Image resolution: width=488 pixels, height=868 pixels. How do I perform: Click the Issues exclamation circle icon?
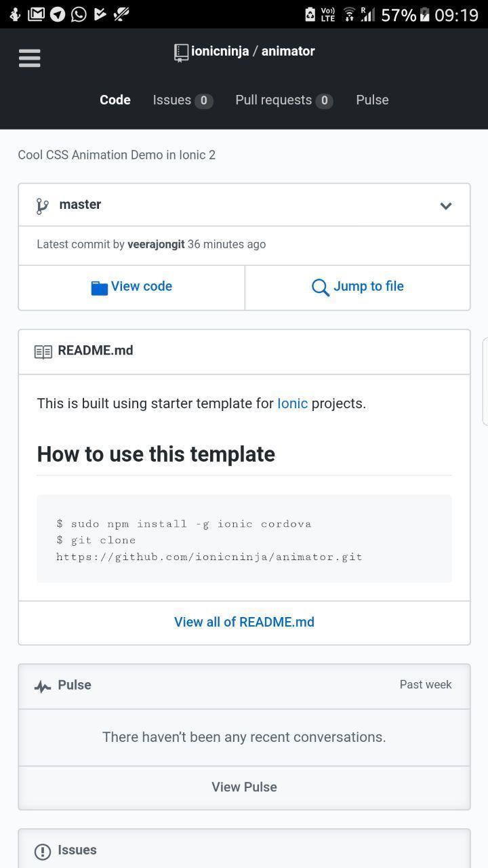43,850
